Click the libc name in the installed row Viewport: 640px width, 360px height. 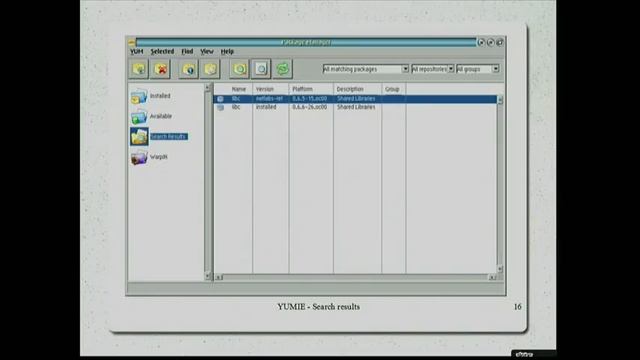pyautogui.click(x=236, y=107)
